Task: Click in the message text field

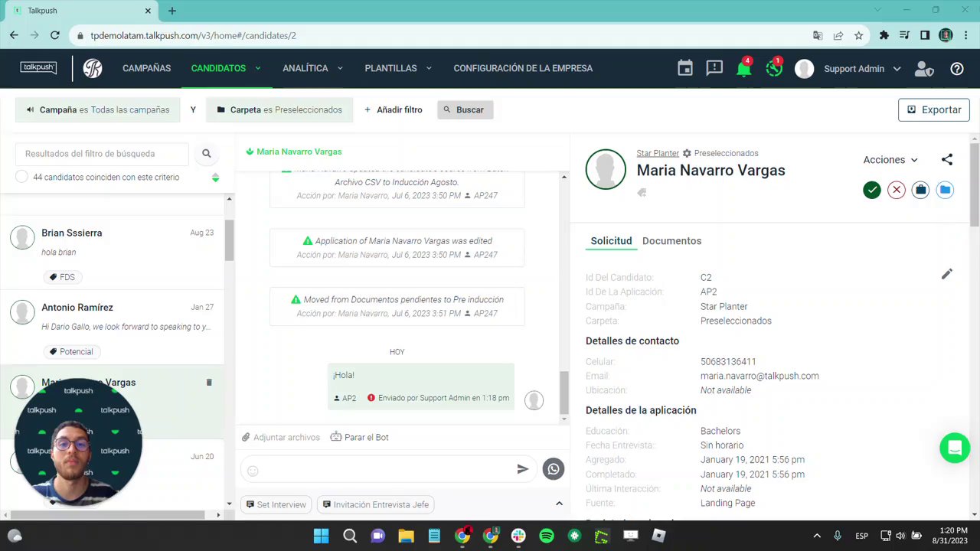Action: (x=389, y=470)
